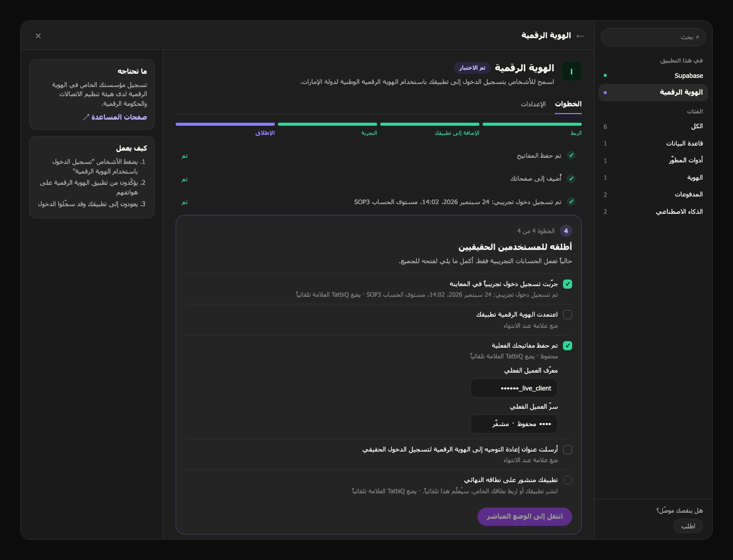Click the اطلب button in sidebar footer
The image size is (733, 560).
[688, 526]
